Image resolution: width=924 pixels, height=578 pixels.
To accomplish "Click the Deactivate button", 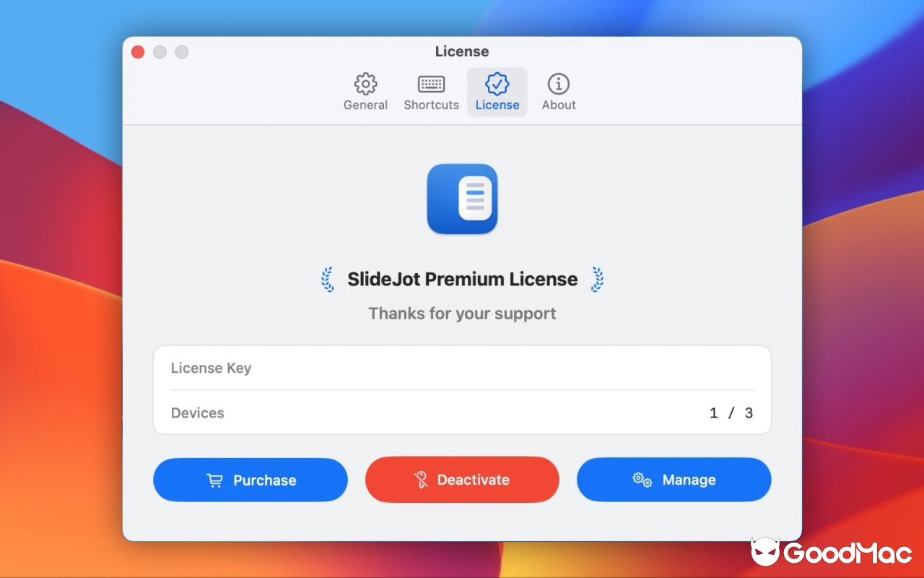I will click(462, 479).
